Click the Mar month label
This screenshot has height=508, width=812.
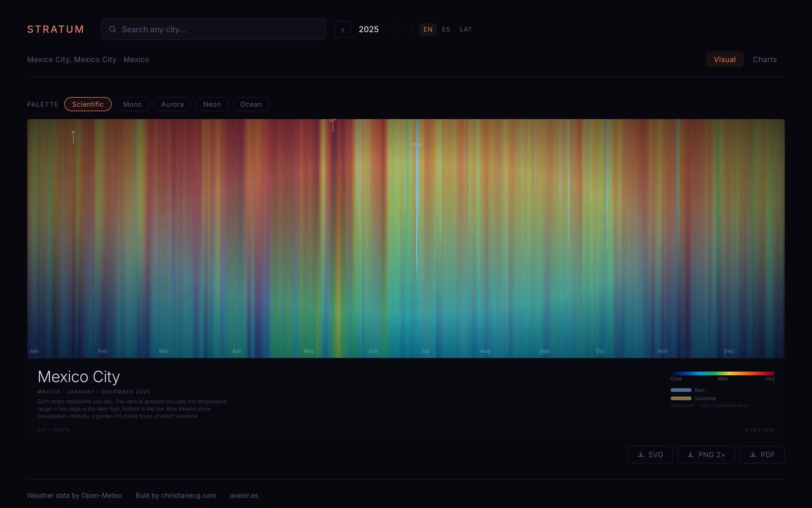(164, 351)
